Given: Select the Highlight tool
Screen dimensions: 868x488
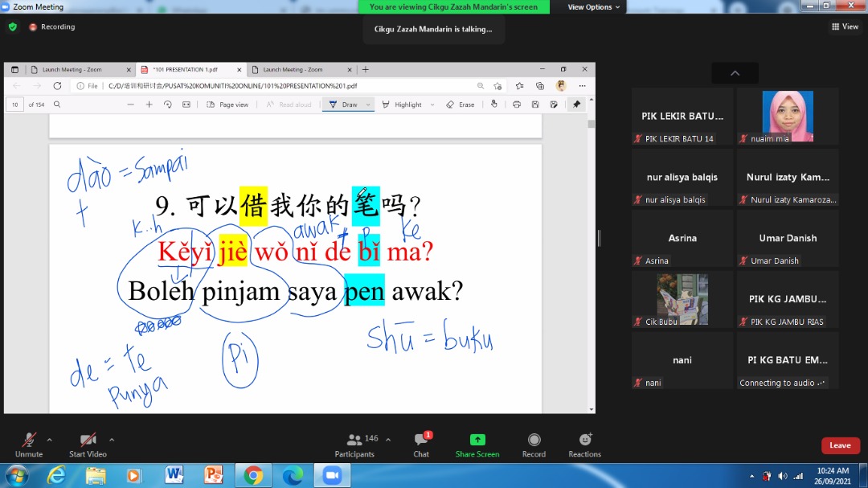Looking at the screenshot, I should point(403,105).
